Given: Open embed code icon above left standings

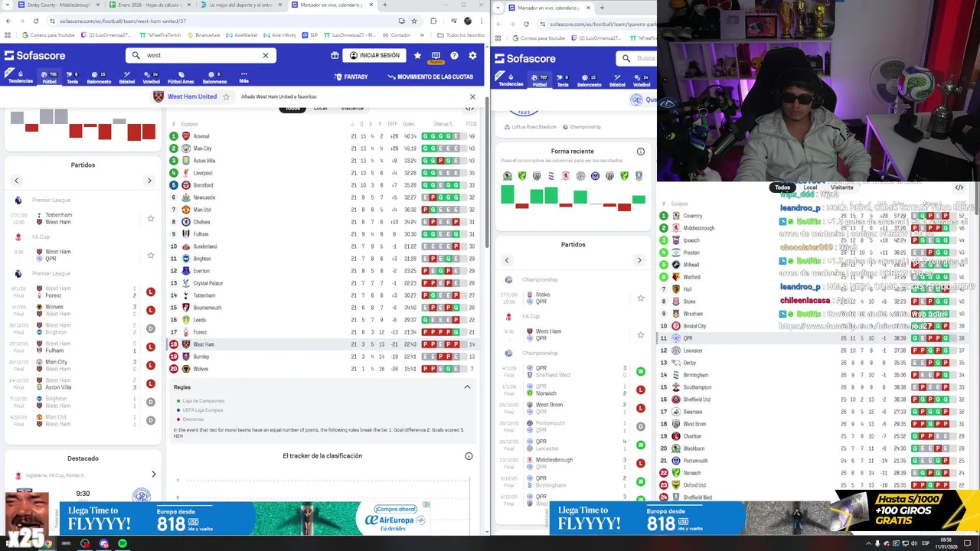Looking at the screenshot, I should click(x=469, y=108).
